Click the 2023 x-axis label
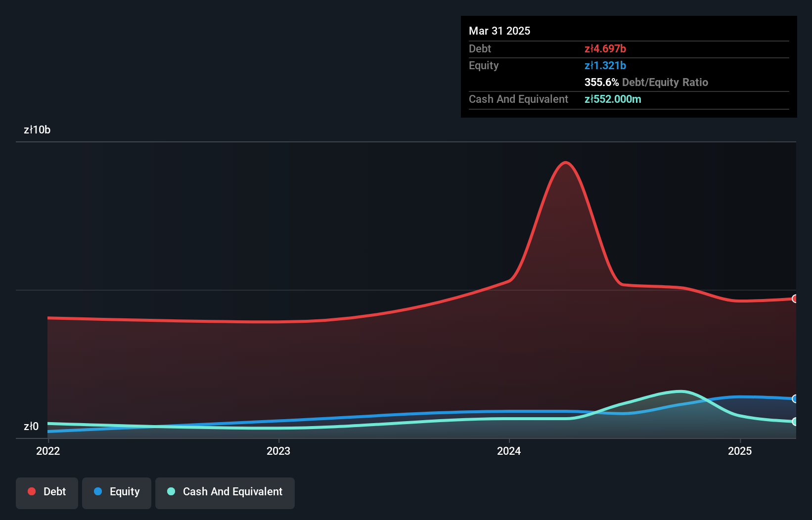The image size is (812, 520). point(278,451)
